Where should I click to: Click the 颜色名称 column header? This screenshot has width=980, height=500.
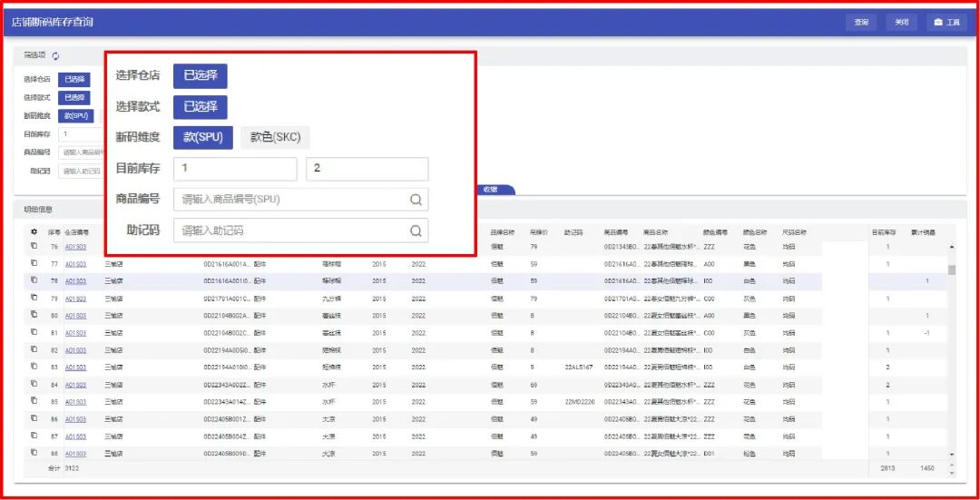click(x=755, y=232)
